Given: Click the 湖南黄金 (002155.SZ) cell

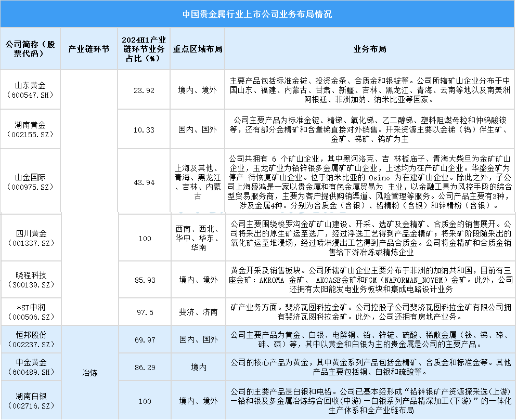Looking at the screenshot, I should [30, 129].
